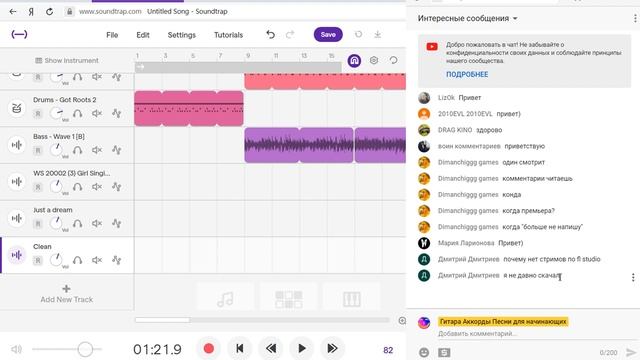
Task: Save the song
Action: point(328,35)
